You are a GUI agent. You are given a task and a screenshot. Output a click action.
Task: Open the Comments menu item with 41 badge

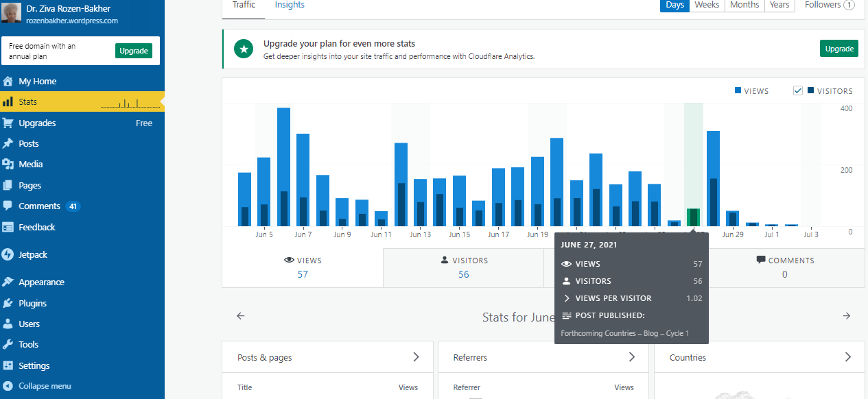(82, 206)
